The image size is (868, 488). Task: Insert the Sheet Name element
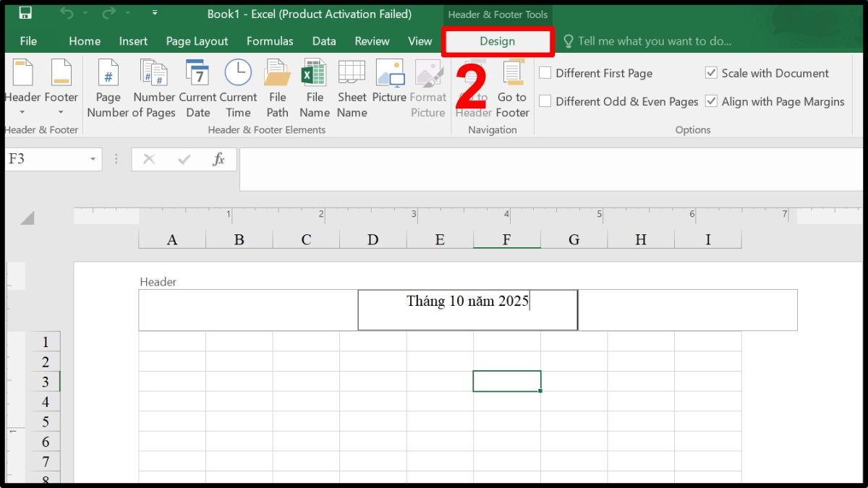click(352, 85)
